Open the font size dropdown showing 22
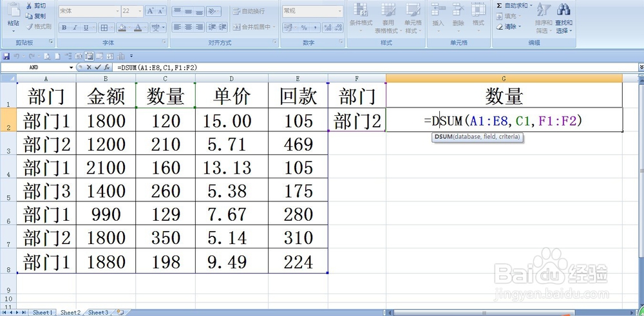Viewport: 644px width, 316px height. coord(140,11)
